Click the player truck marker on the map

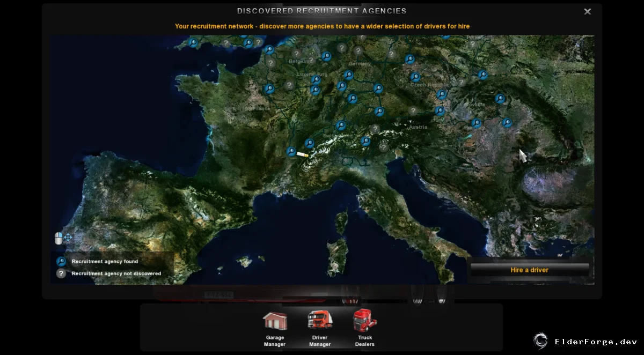303,155
